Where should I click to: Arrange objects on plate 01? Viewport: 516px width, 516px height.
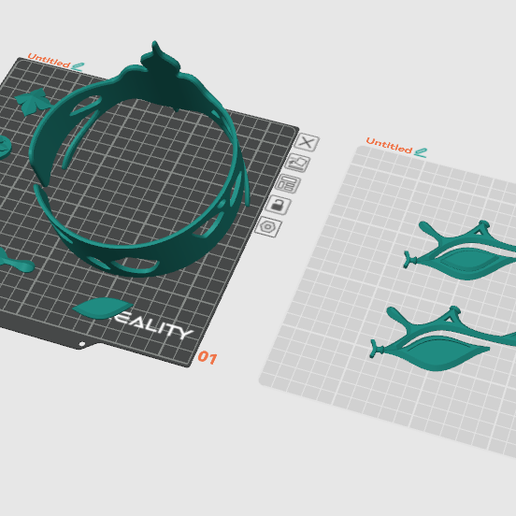[x=287, y=184]
